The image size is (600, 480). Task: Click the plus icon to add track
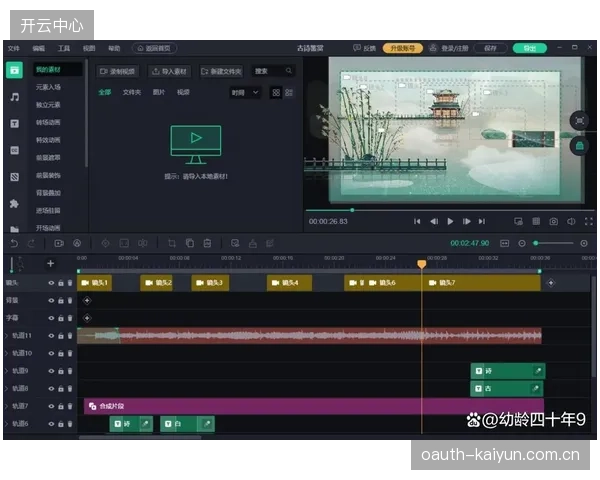coord(50,263)
